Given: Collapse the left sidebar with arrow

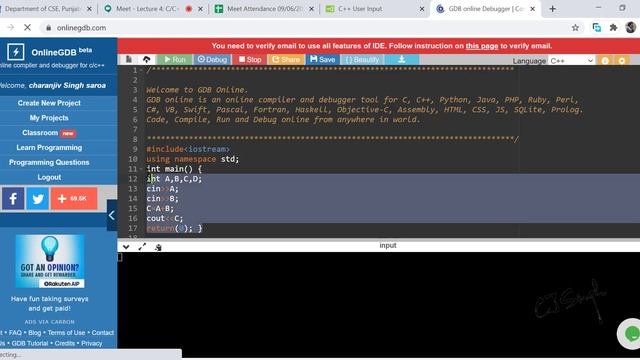Looking at the screenshot, I should coord(112,216).
